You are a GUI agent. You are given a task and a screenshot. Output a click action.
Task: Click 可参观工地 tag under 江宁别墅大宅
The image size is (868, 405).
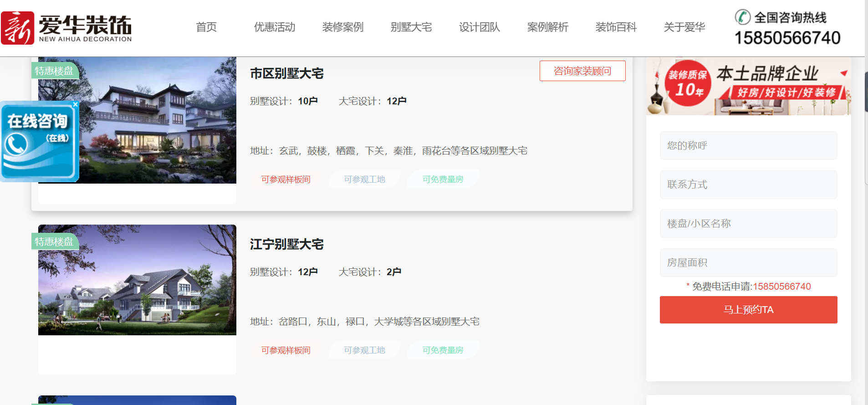tap(365, 350)
